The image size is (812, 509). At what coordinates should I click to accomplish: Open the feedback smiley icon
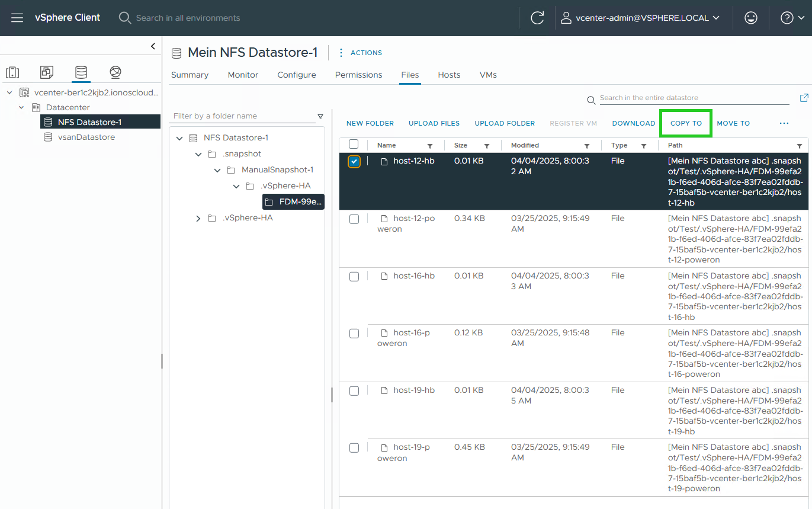pyautogui.click(x=751, y=18)
